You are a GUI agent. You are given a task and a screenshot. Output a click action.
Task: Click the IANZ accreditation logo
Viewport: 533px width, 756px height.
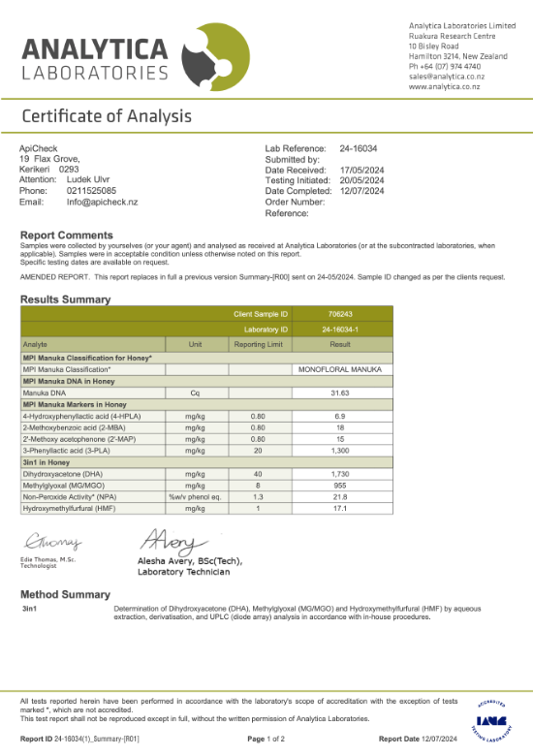coord(491,721)
